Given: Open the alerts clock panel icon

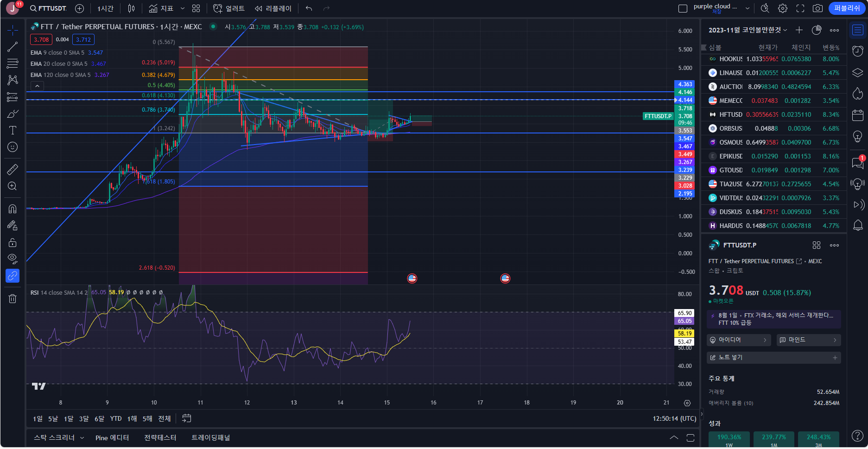Looking at the screenshot, I should pyautogui.click(x=858, y=51).
